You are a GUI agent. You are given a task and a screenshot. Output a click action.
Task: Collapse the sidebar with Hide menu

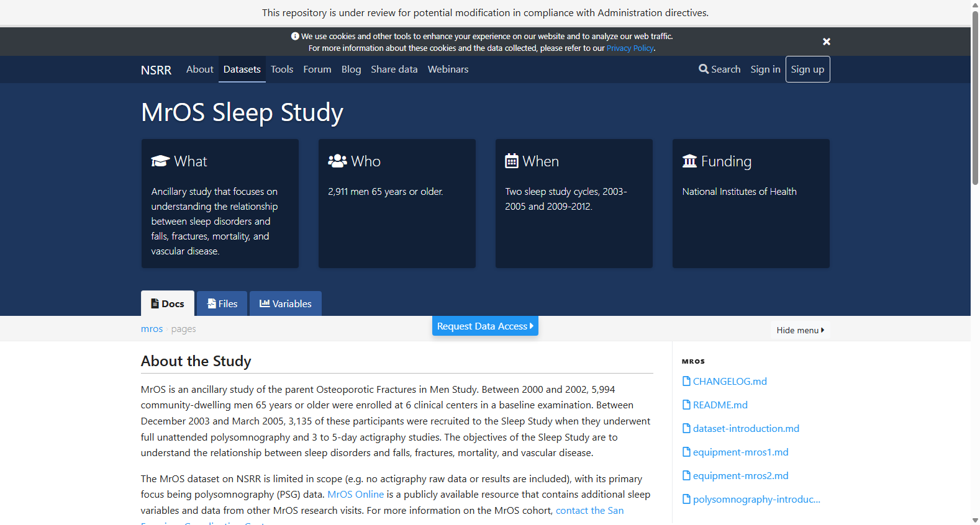pos(801,330)
